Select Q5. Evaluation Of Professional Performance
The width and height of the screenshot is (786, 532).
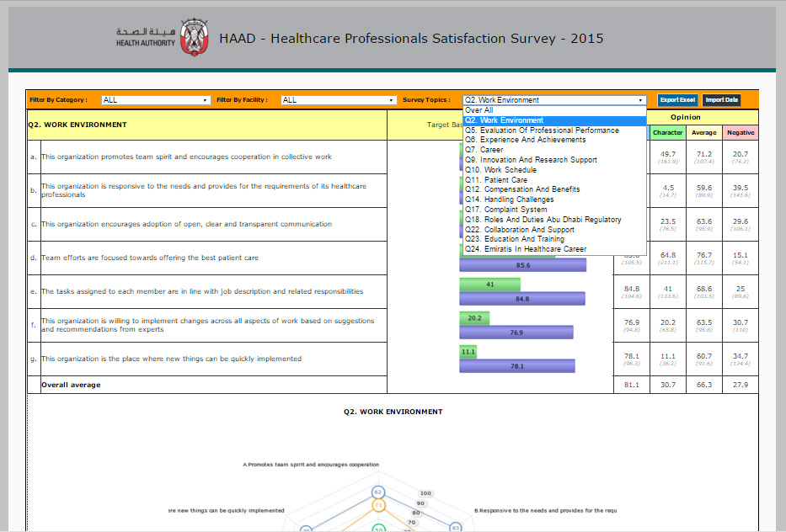tap(554, 130)
